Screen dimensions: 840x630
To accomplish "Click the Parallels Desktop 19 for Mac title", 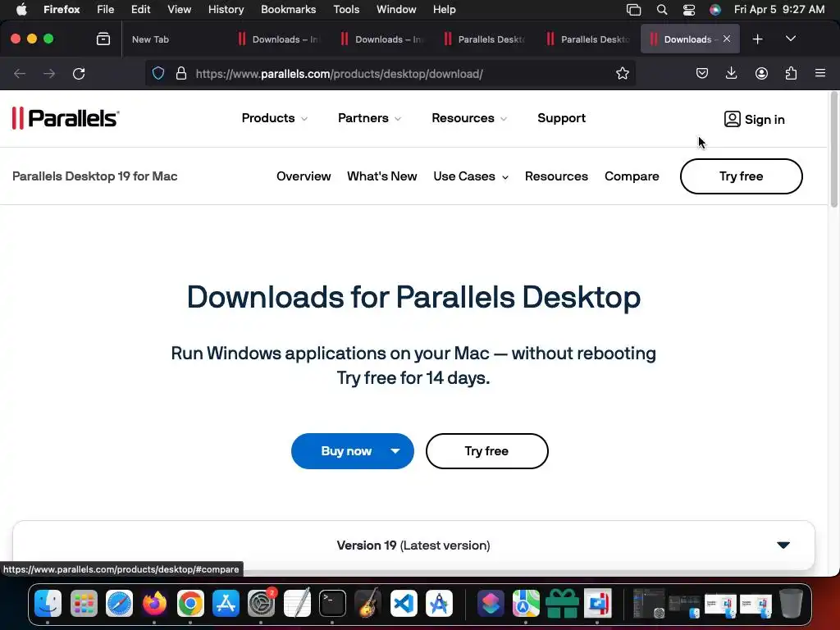I will pyautogui.click(x=95, y=176).
